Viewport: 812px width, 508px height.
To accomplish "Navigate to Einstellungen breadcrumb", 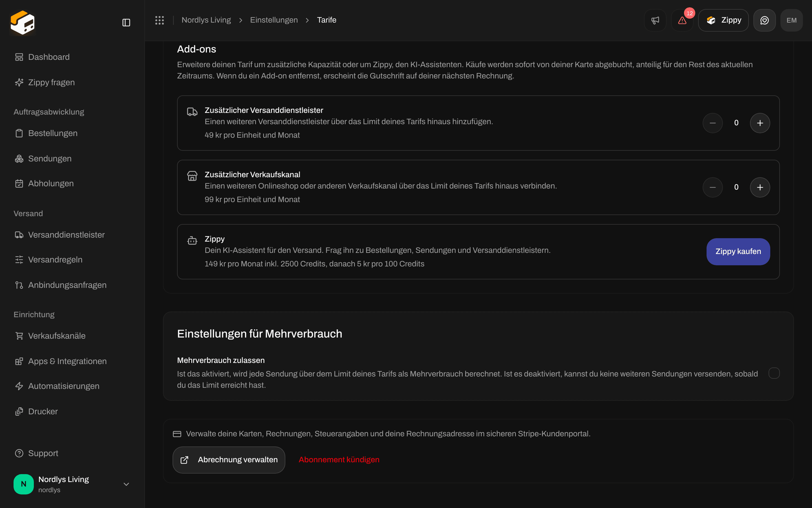I will (x=274, y=20).
